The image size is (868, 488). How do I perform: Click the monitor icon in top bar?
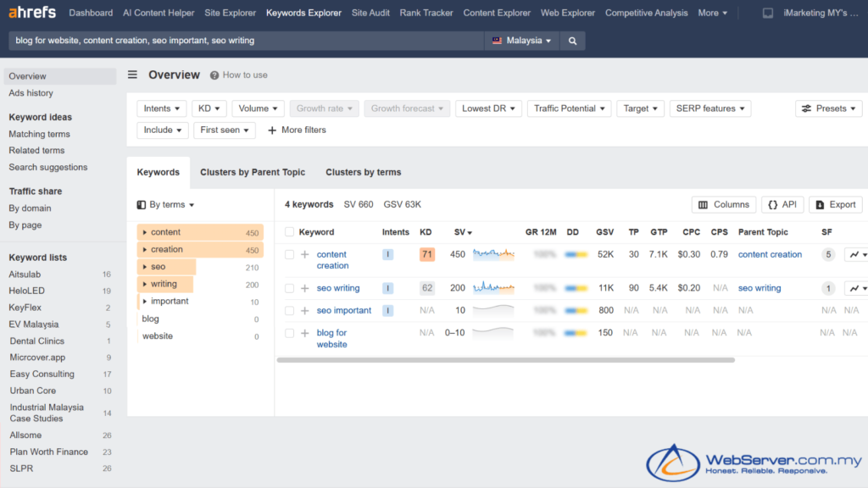click(x=768, y=13)
